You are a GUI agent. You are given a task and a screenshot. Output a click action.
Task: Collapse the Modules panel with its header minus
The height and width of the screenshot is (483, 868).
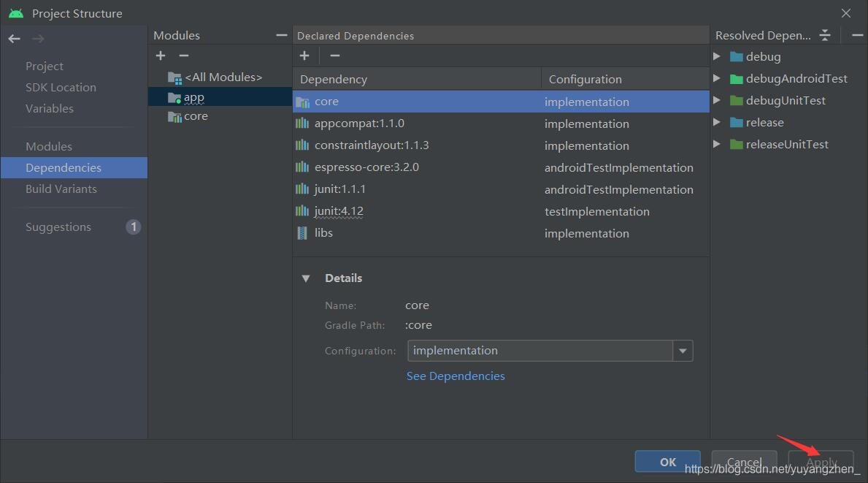click(281, 36)
